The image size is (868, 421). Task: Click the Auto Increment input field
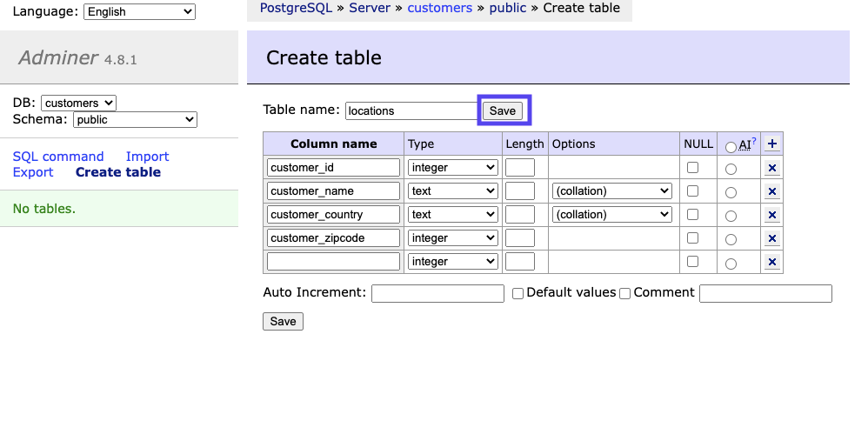pyautogui.click(x=437, y=294)
